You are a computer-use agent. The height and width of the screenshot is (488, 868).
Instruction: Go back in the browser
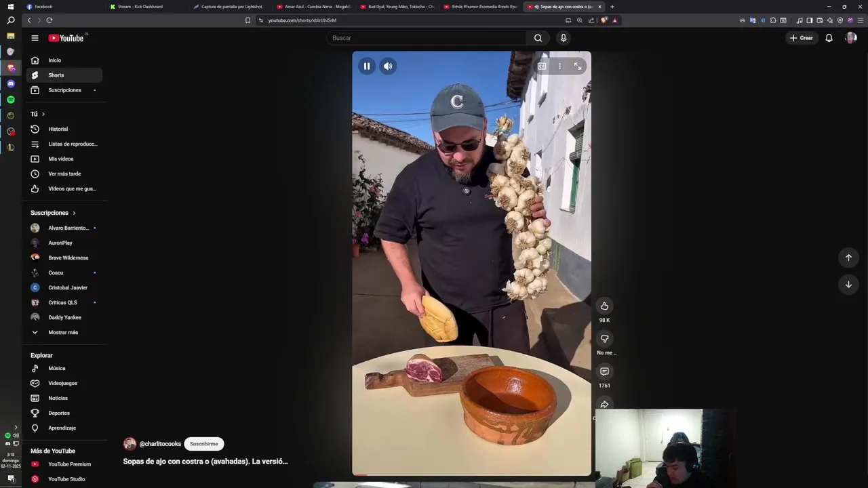tap(29, 20)
